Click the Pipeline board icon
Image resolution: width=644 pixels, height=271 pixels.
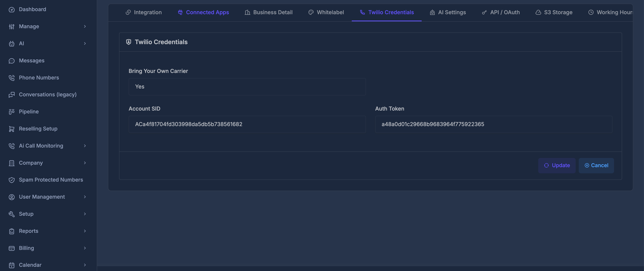[x=12, y=112]
